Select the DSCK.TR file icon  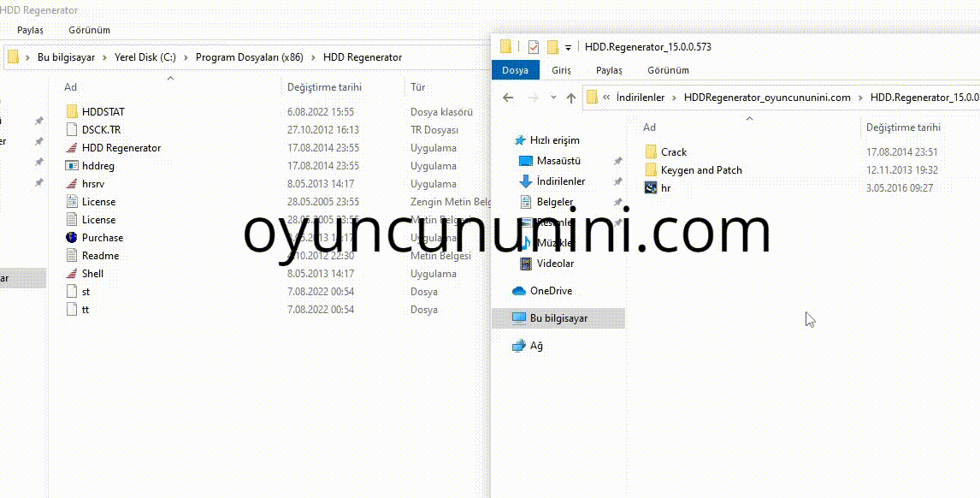pos(72,130)
